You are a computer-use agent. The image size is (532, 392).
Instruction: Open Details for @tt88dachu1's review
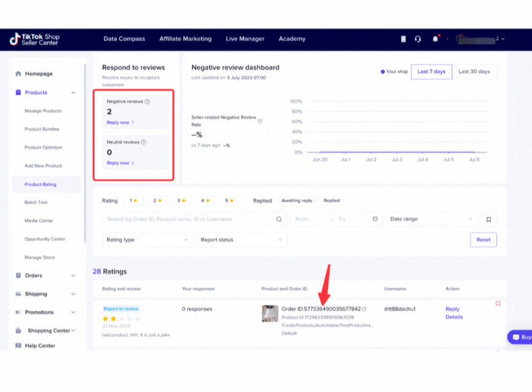point(454,317)
